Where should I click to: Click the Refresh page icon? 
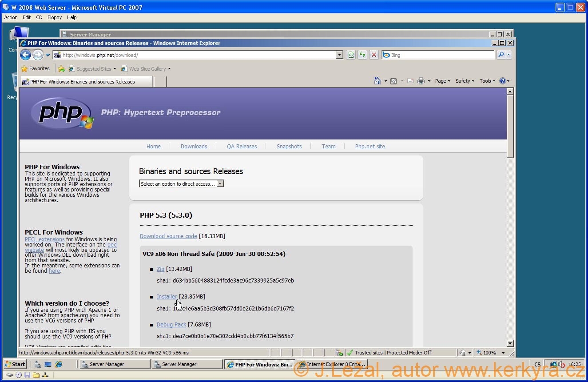[x=362, y=55]
